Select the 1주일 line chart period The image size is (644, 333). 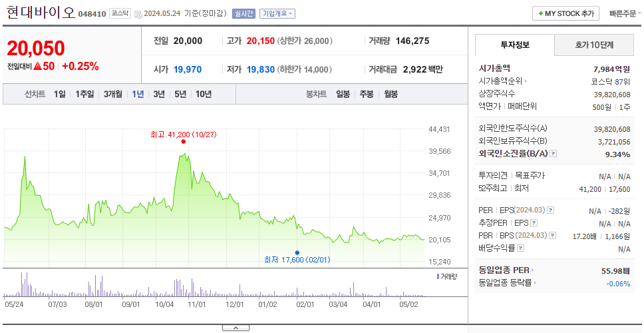85,94
